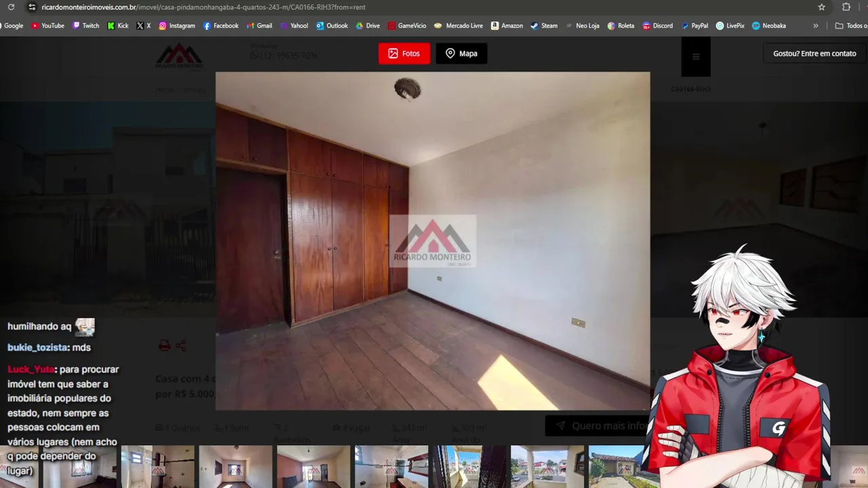Open the GameVicio bookmark
The height and width of the screenshot is (488, 868).
(407, 26)
